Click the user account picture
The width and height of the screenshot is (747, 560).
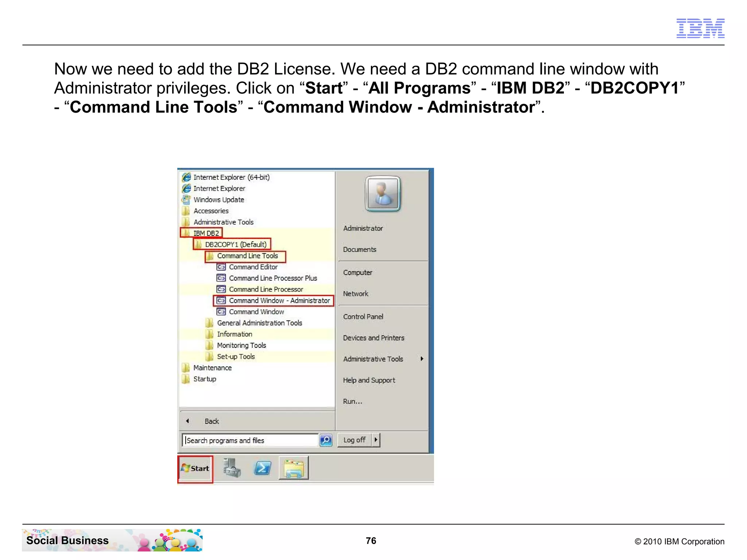(x=383, y=194)
